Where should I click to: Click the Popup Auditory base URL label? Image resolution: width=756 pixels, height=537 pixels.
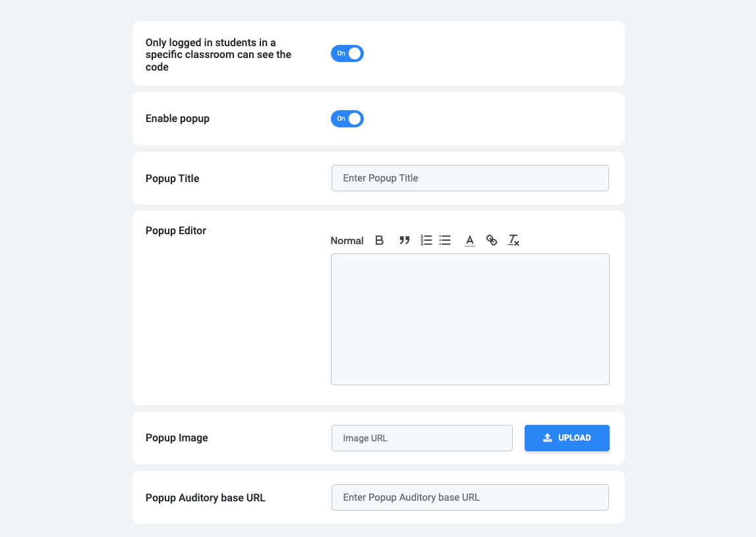[x=206, y=497]
